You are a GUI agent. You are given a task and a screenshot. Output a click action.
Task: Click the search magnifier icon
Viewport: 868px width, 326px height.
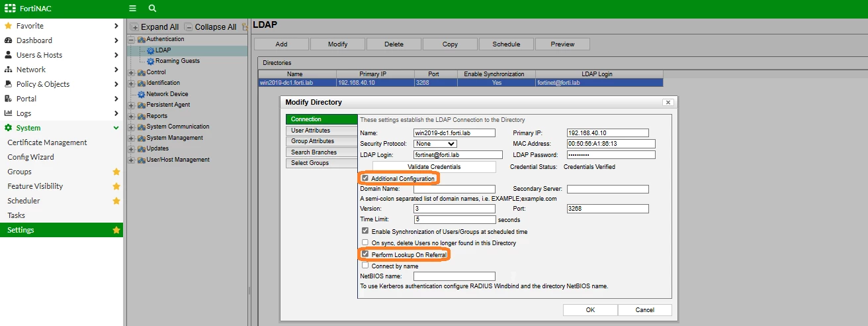click(x=152, y=8)
